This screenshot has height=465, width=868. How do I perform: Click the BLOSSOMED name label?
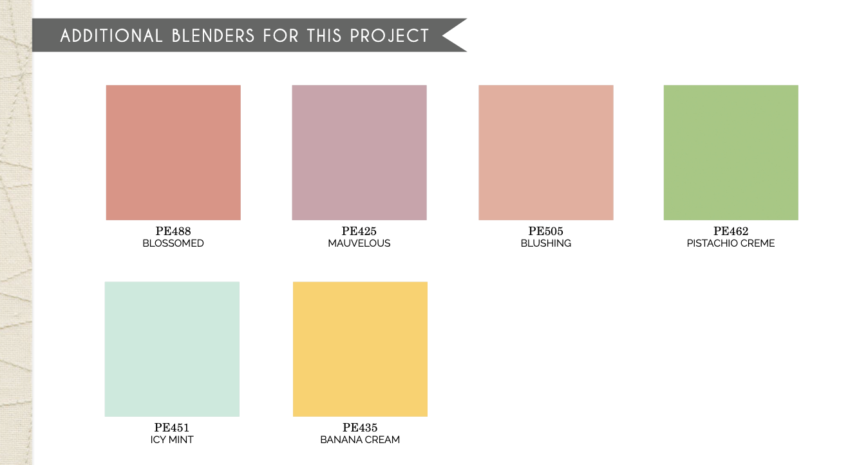(x=173, y=243)
